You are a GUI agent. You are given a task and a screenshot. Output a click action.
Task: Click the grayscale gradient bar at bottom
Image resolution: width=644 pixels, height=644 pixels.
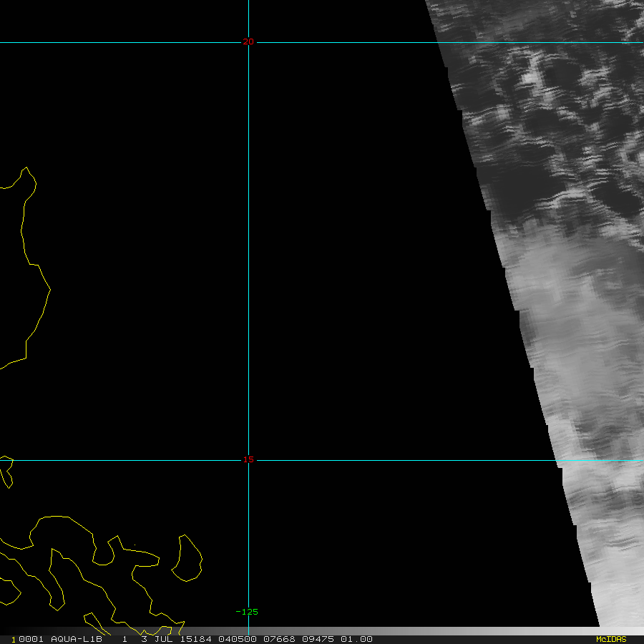487,631
